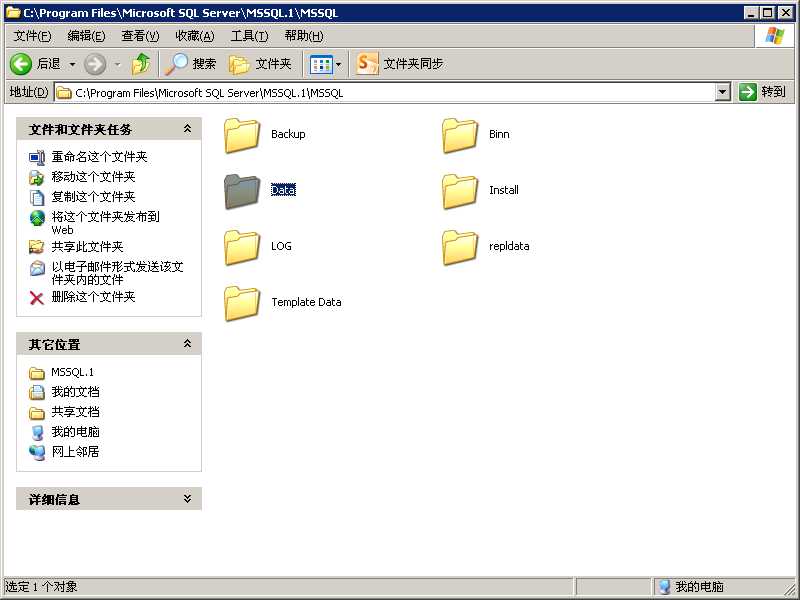Click 共享此文件夹 task link
This screenshot has height=600, width=800.
point(87,247)
